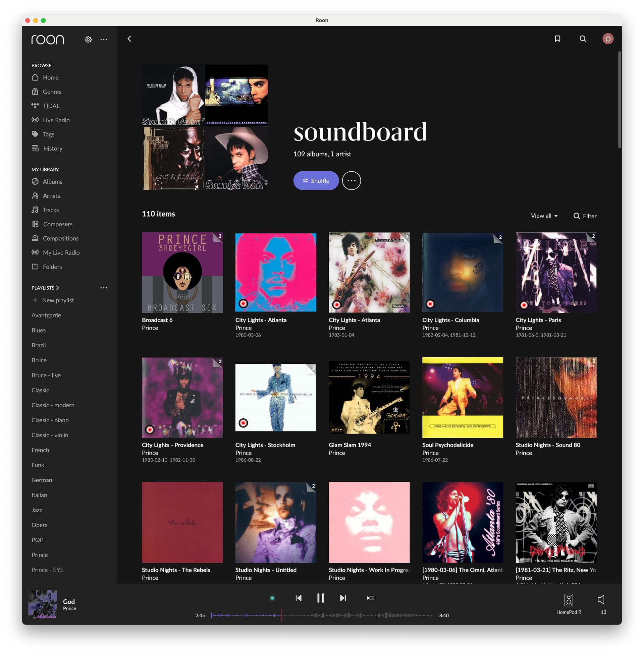The width and height of the screenshot is (644, 654).
Task: Click the Compositions icon
Action: 35,238
